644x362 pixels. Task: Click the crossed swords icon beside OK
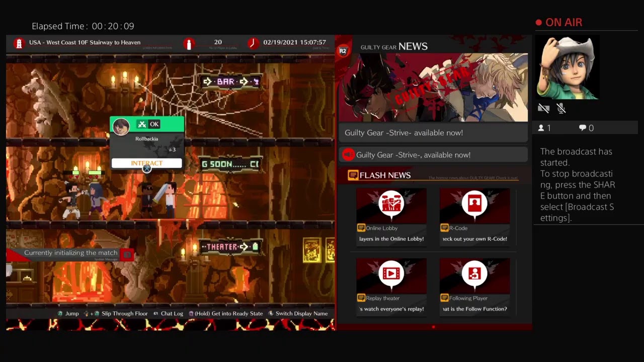click(142, 124)
